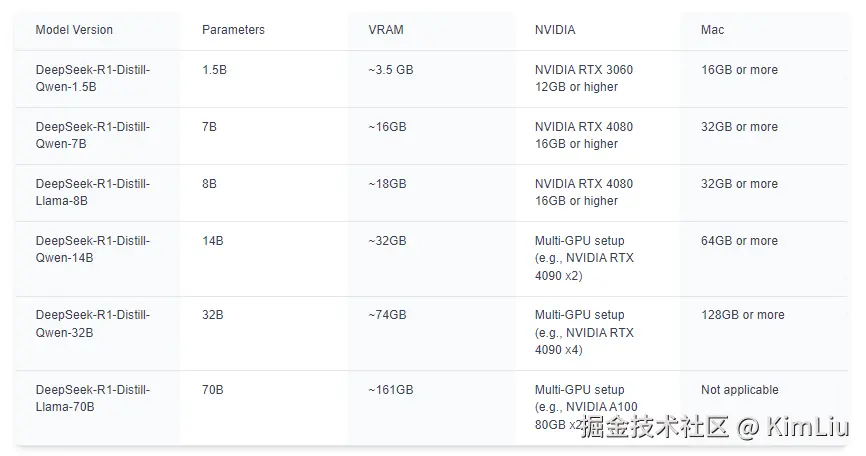Click the KimLiu watermark text
This screenshot has width=866, height=456.
pyautogui.click(x=807, y=427)
